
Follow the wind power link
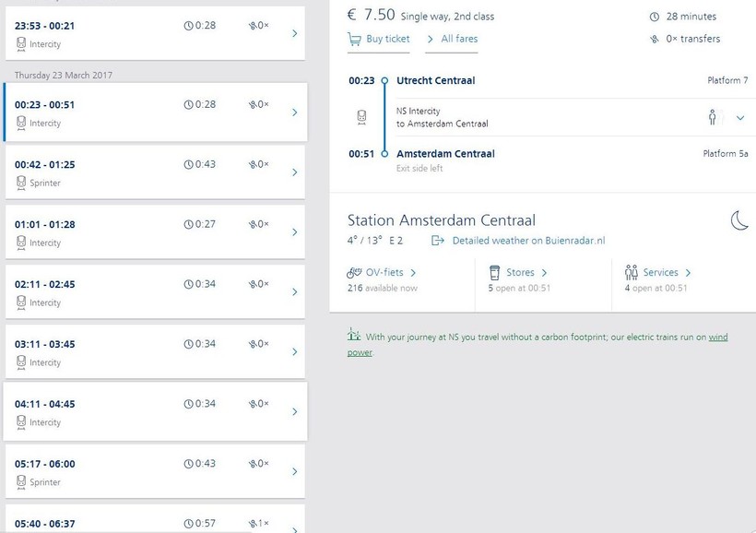coord(718,338)
